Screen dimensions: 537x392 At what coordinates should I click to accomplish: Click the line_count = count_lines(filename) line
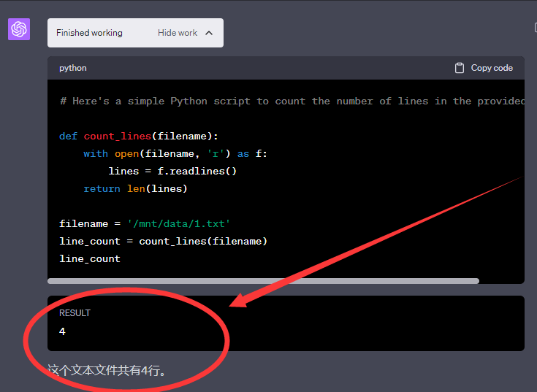click(x=163, y=242)
